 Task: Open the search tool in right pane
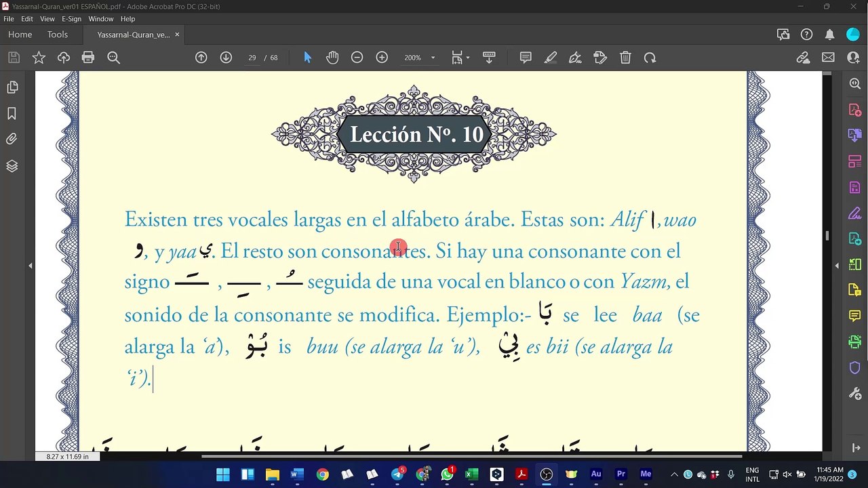[x=854, y=83]
